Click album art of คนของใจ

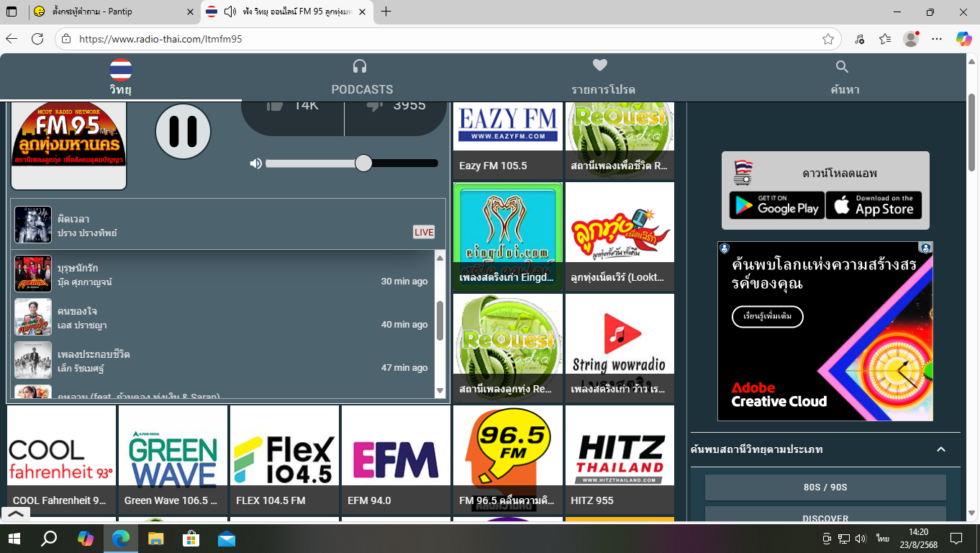tap(33, 317)
